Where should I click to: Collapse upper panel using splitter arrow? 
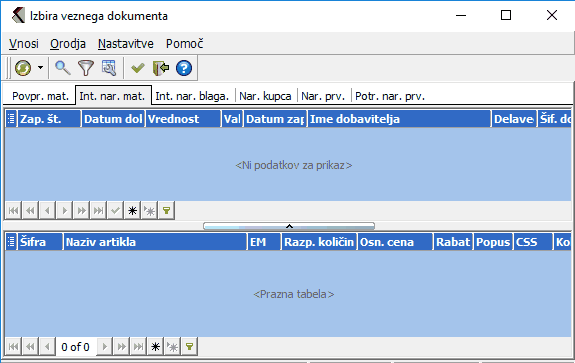[x=289, y=226]
